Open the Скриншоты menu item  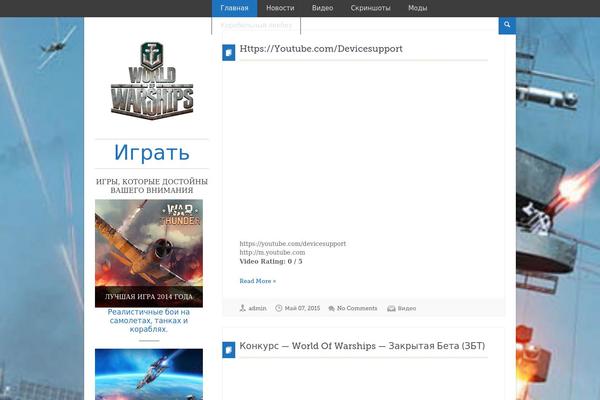point(370,8)
